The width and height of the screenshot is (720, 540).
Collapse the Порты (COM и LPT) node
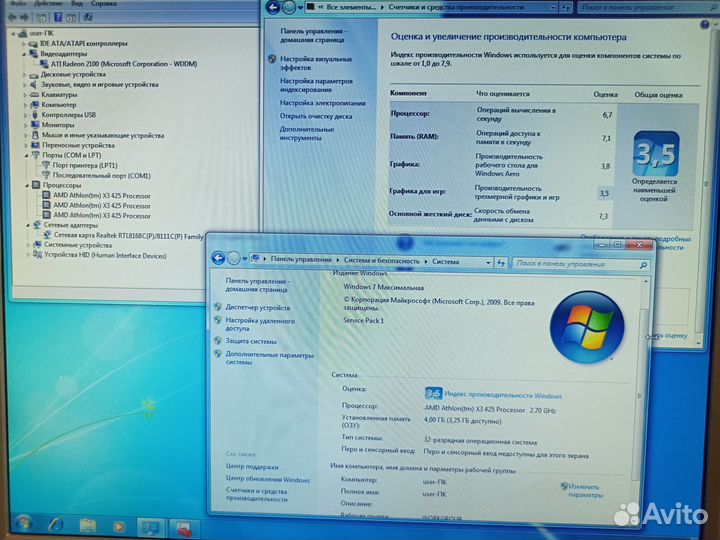(25, 155)
